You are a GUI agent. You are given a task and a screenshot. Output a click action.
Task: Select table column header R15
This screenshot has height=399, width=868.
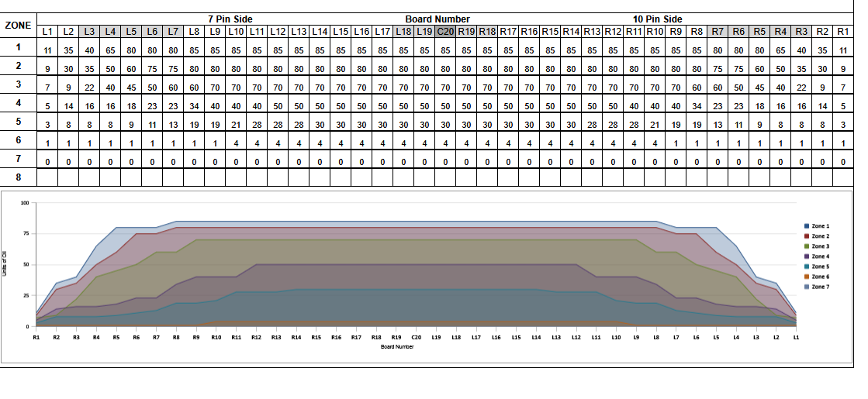click(550, 32)
